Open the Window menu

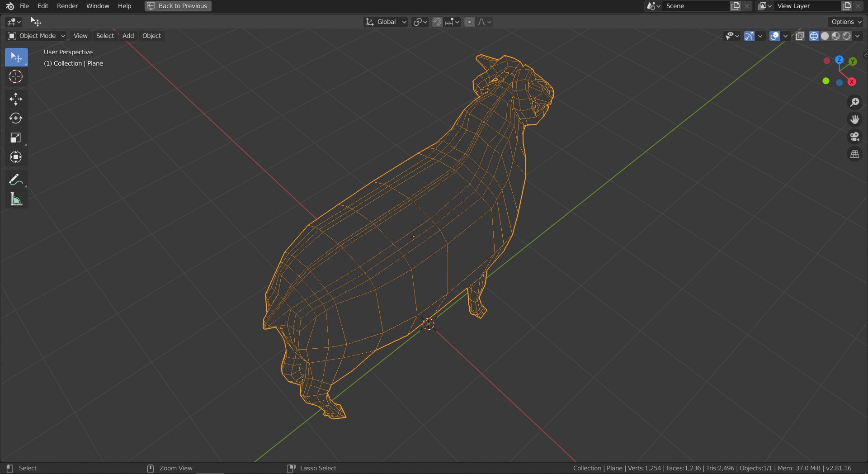click(98, 6)
